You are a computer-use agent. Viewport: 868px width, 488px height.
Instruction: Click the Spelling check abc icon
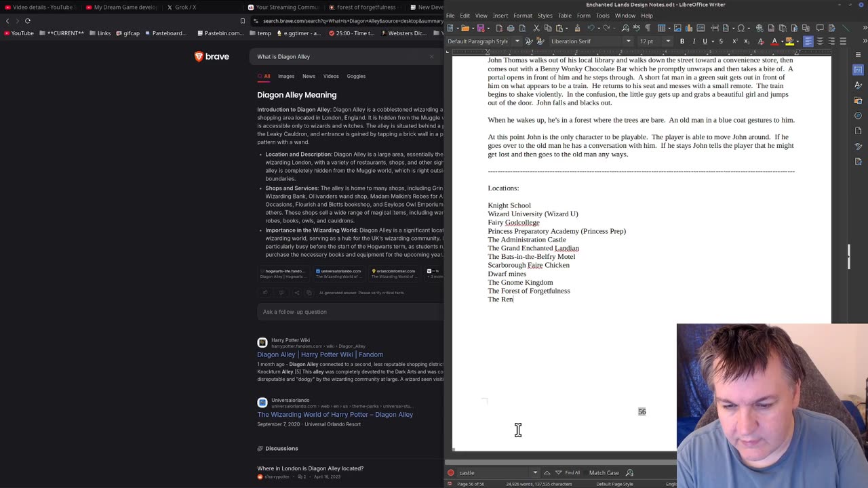[x=636, y=28]
